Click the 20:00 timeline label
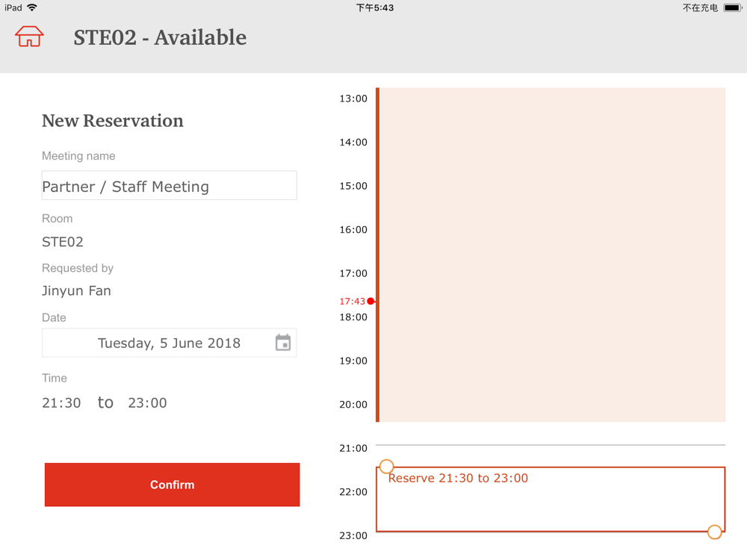The image size is (747, 560). 353,404
